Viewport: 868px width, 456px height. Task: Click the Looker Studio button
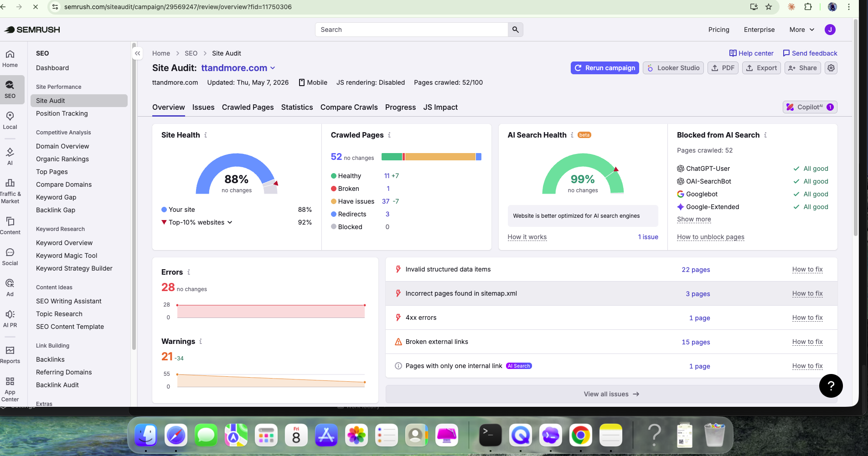point(673,68)
